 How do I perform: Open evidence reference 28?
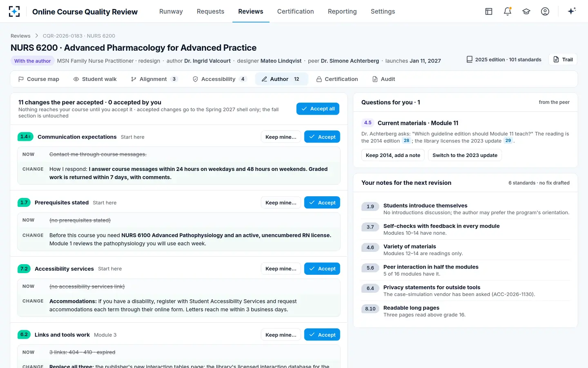(x=406, y=141)
